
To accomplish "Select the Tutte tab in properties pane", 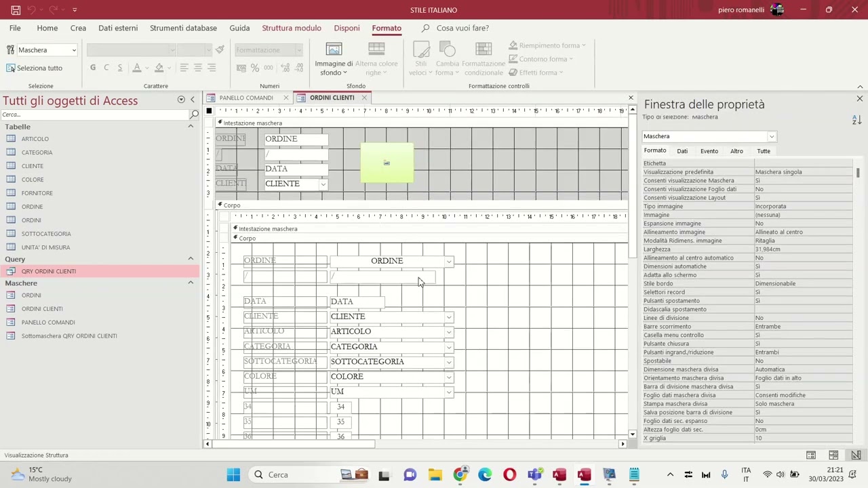I will tap(764, 151).
